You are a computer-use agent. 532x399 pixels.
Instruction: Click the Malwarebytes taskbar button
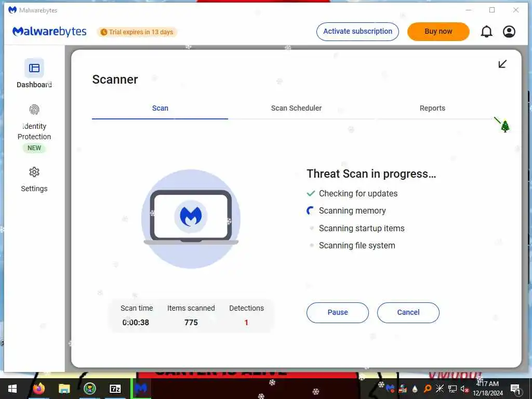141,389
